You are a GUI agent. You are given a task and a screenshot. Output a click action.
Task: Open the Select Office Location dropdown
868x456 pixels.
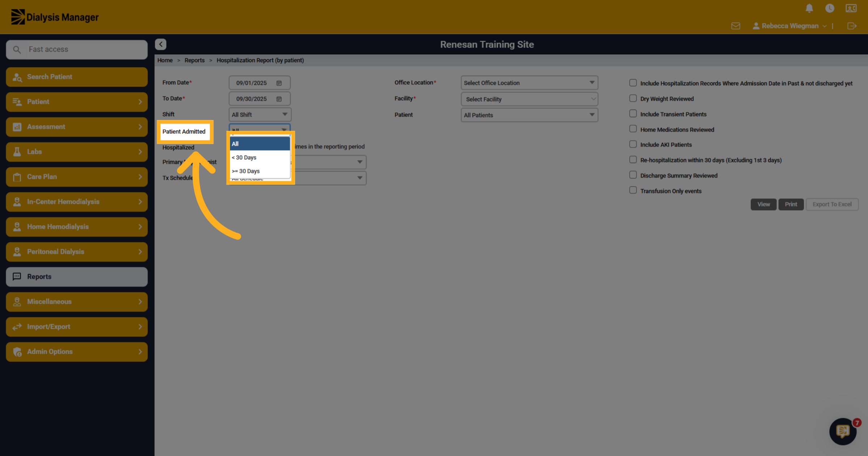pos(529,83)
